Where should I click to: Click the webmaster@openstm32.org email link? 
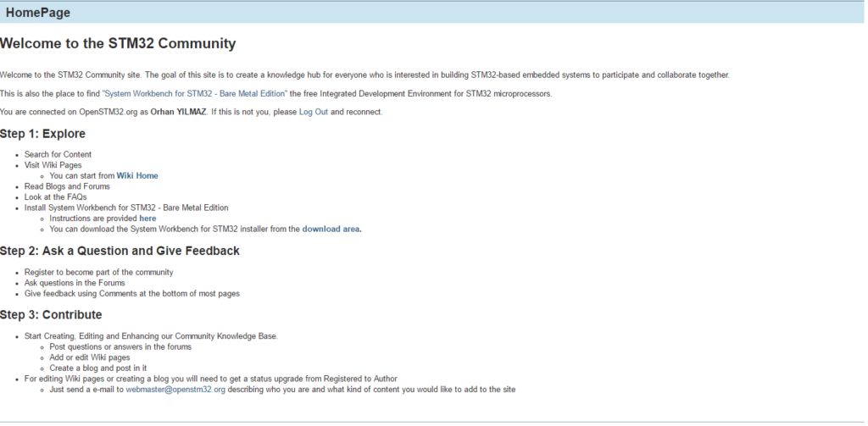175,390
